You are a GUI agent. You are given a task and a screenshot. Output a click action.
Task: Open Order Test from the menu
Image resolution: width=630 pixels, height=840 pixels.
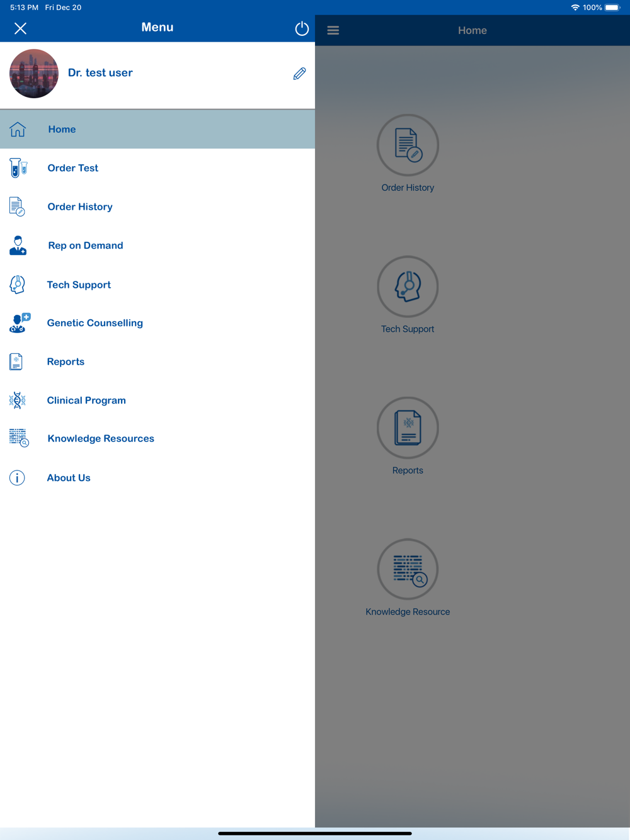(73, 168)
